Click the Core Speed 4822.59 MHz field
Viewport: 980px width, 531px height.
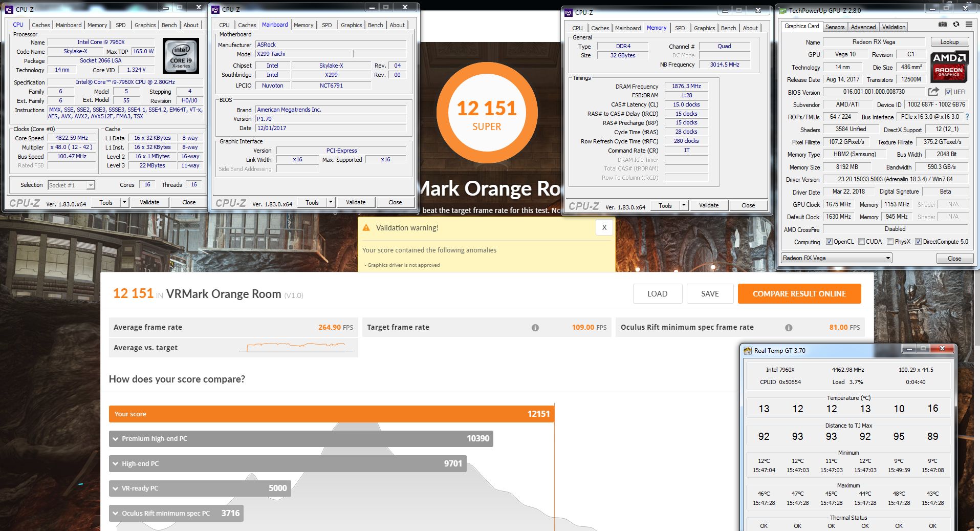(x=72, y=138)
